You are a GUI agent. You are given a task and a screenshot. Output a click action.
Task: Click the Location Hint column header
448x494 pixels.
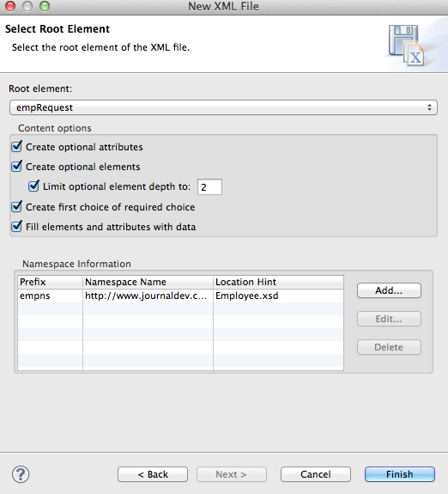tap(278, 282)
